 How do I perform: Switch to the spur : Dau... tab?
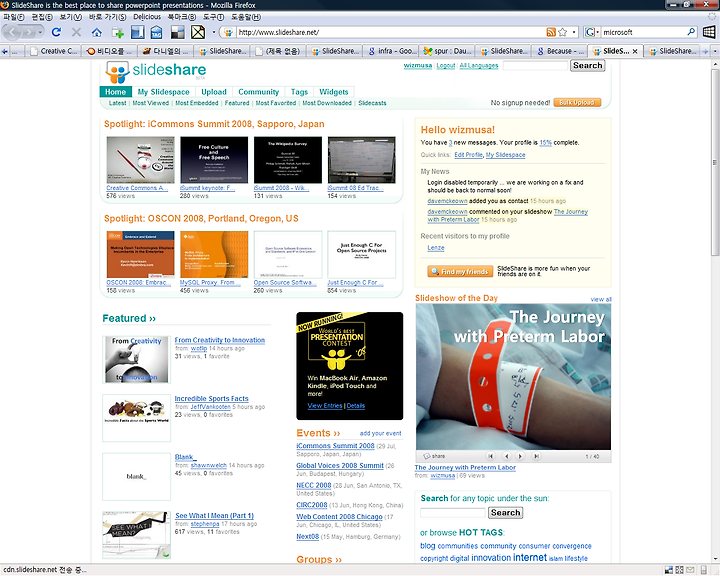tap(448, 51)
